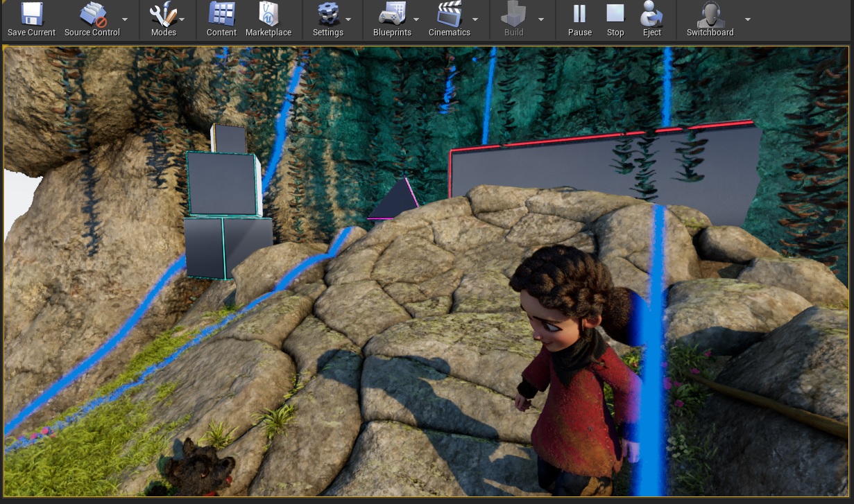Click the Save Current floppy disk icon
Image resolution: width=854 pixels, height=504 pixels.
pyautogui.click(x=31, y=15)
